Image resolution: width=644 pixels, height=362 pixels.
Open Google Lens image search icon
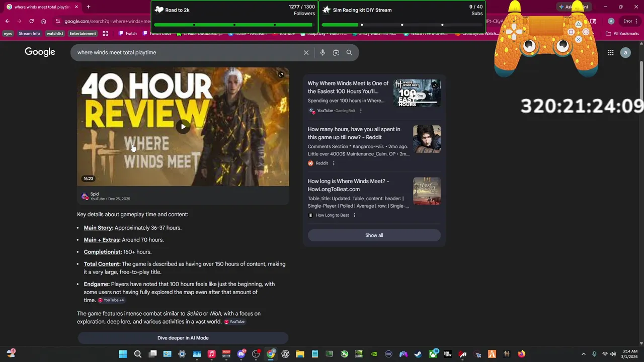pyautogui.click(x=336, y=52)
